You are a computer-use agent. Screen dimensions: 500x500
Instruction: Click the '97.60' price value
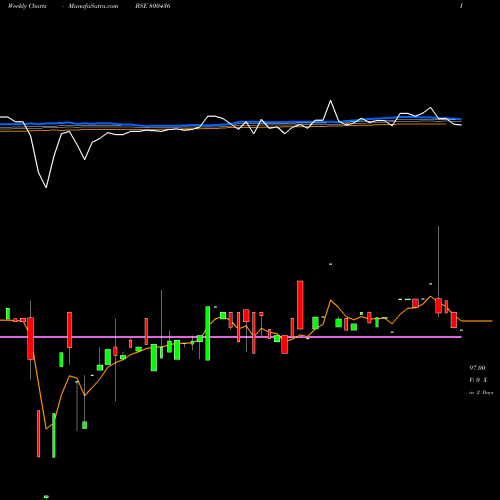click(x=477, y=368)
